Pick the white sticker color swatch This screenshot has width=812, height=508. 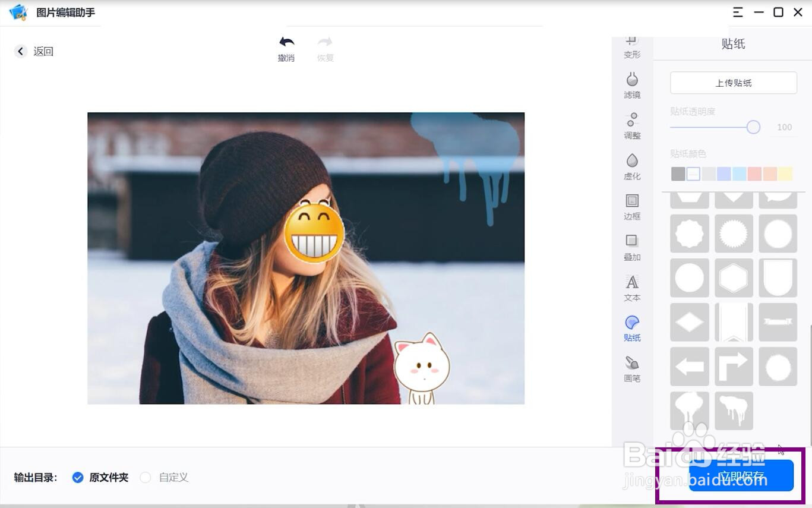tap(693, 173)
